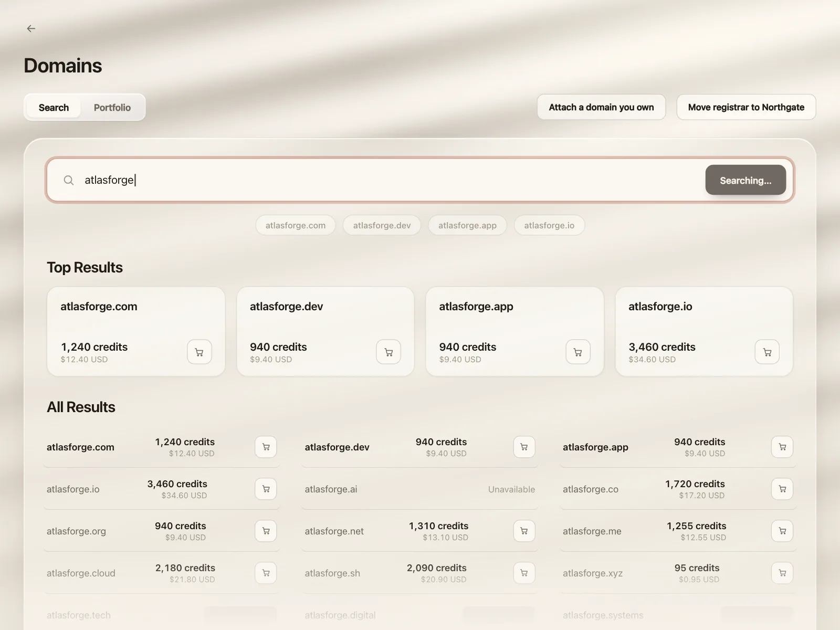Viewport: 840px width, 630px height.
Task: Click the 95 credits price text
Action: 697,568
